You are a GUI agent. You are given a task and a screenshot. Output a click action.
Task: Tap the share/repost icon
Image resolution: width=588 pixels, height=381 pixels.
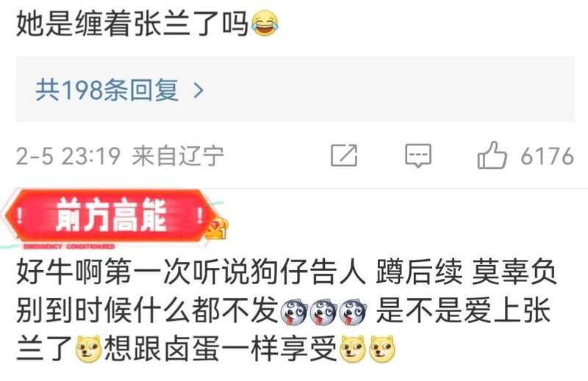(344, 155)
